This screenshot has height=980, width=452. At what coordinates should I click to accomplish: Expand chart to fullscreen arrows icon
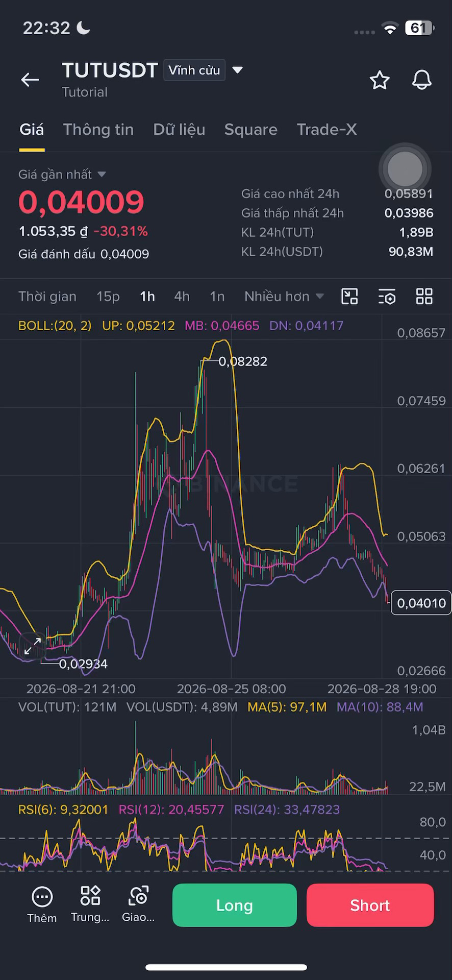[x=33, y=646]
